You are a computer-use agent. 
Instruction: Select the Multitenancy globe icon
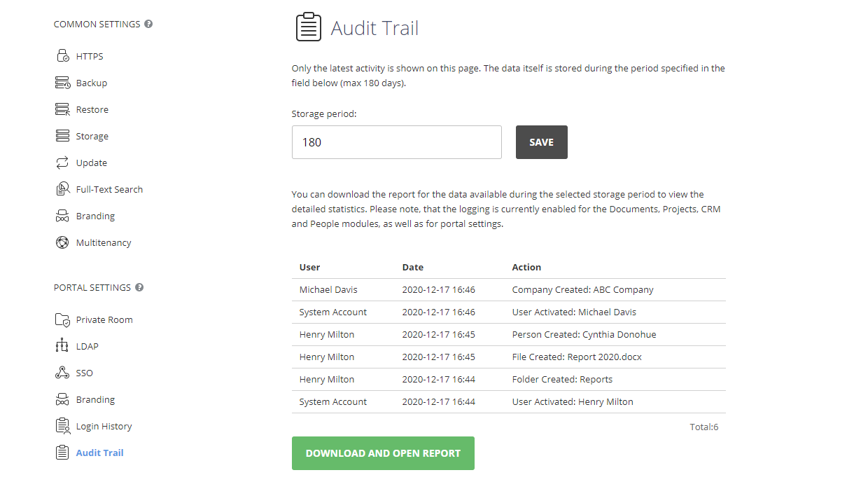point(62,242)
